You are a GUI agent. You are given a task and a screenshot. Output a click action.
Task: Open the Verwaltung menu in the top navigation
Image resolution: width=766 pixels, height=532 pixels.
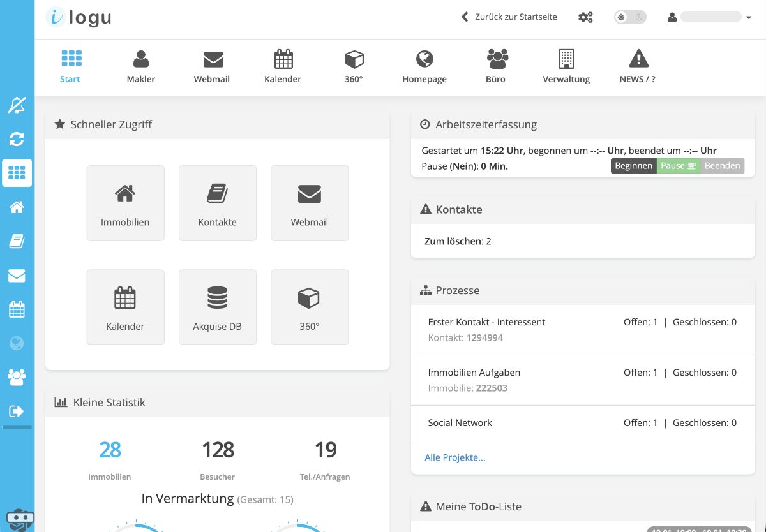(x=566, y=66)
